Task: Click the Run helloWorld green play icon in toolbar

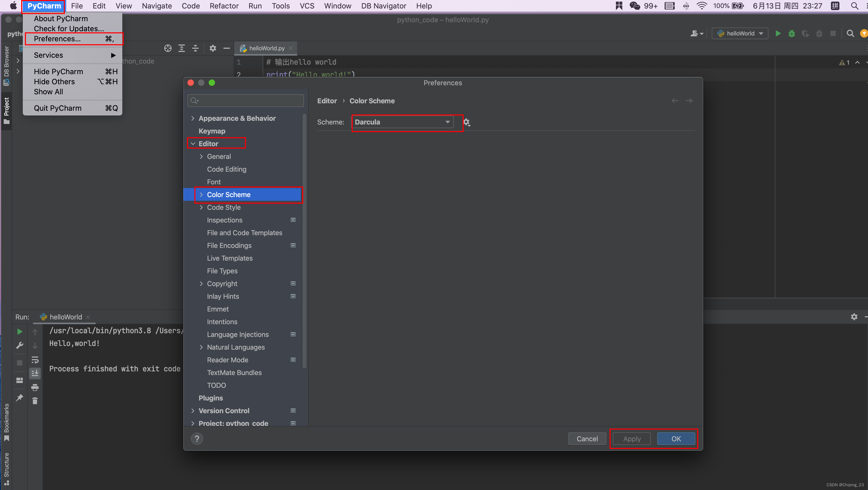Action: click(778, 33)
